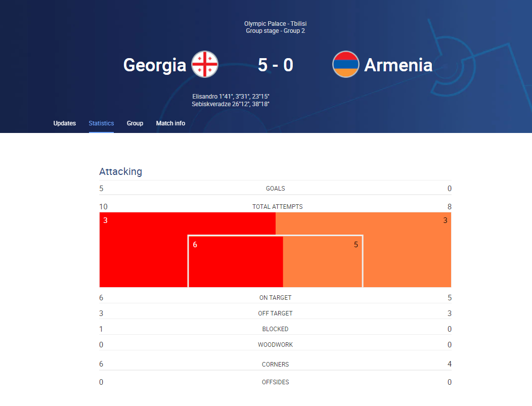The height and width of the screenshot is (406, 532).
Task: Click Olympic Palace - Tbilisi venue text
Action: click(275, 23)
